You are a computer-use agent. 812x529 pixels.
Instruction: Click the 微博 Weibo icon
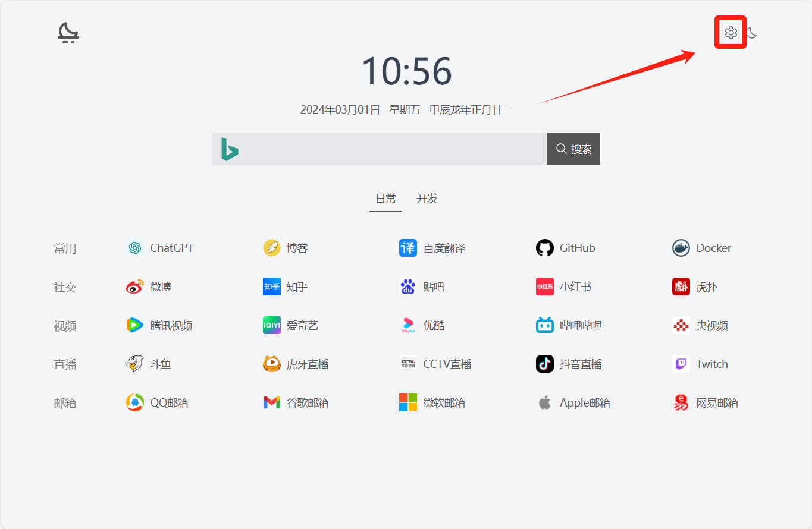[x=135, y=286]
